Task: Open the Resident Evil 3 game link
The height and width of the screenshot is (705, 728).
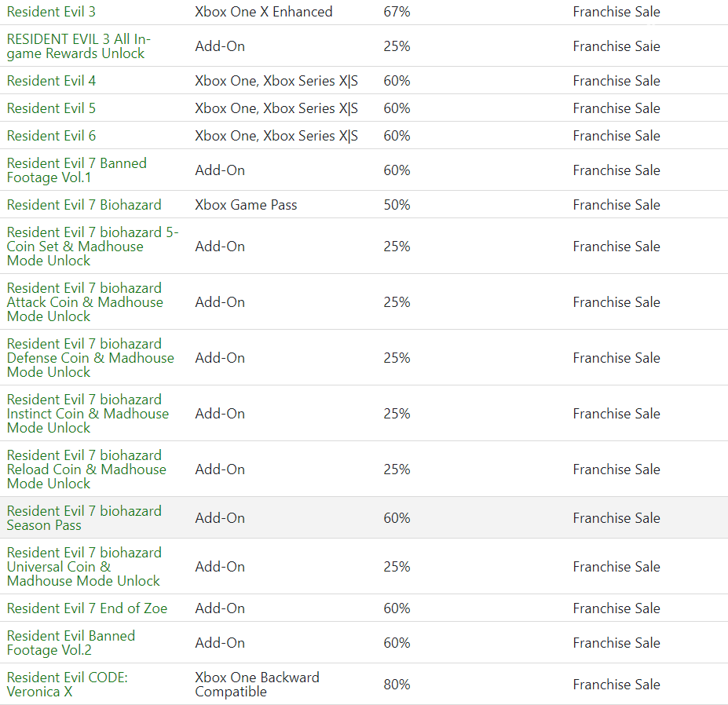Action: pyautogui.click(x=51, y=12)
